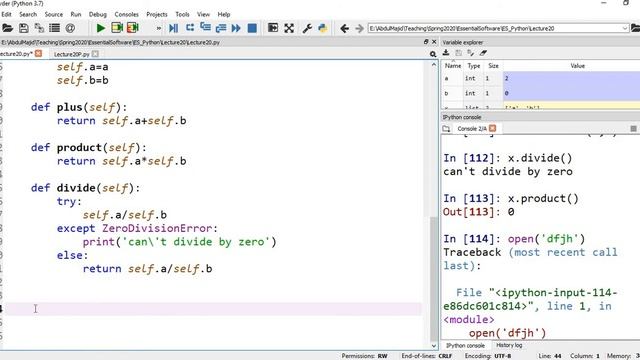This screenshot has height=360, width=640.
Task: Click the @ symbol toolbar icon
Action: (x=70, y=28)
